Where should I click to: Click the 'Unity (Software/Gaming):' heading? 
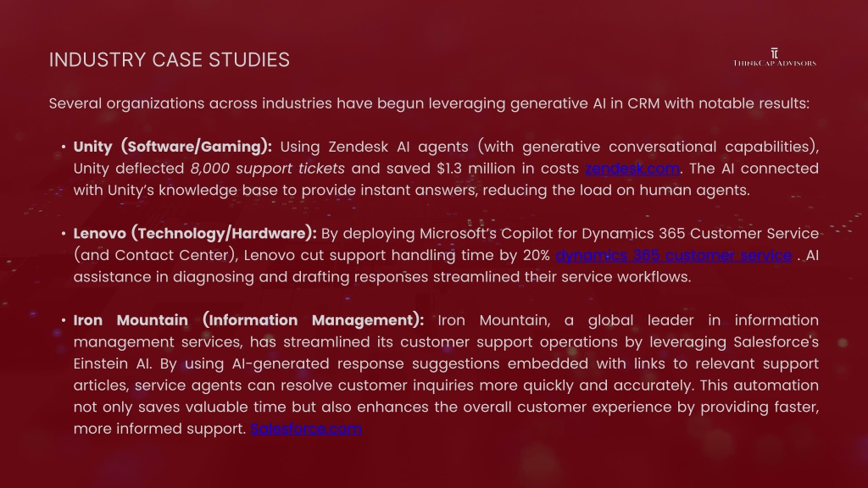click(x=173, y=147)
